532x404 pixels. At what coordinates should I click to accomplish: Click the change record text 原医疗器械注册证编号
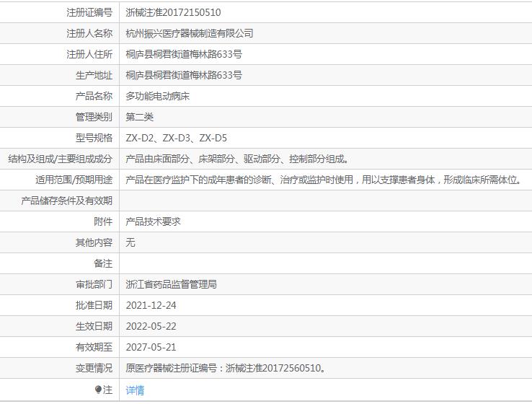(226, 368)
